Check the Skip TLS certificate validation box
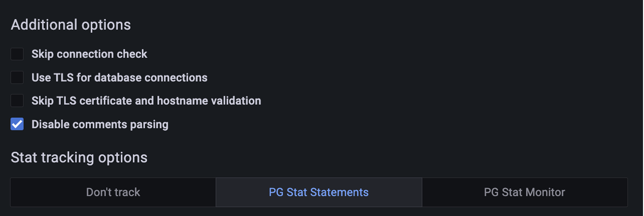Screen dimensions: 644x216 (x=17, y=101)
